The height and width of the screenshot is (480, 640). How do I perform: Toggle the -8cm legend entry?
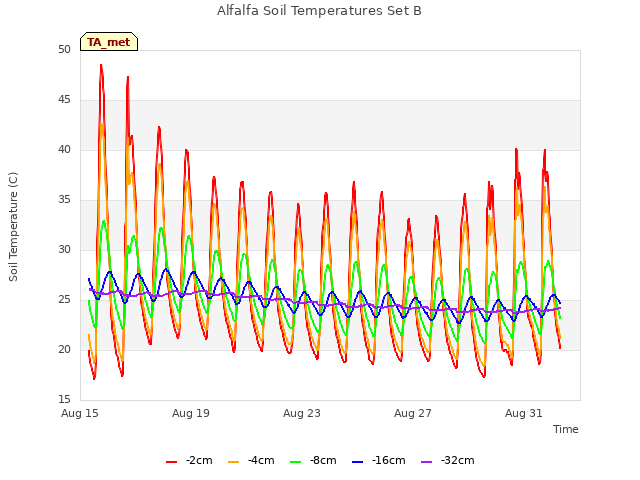(x=313, y=460)
